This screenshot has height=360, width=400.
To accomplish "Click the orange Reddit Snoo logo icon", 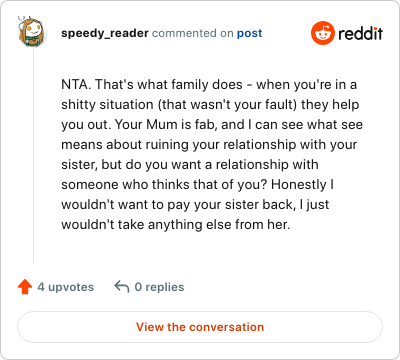I will pyautogui.click(x=322, y=33).
